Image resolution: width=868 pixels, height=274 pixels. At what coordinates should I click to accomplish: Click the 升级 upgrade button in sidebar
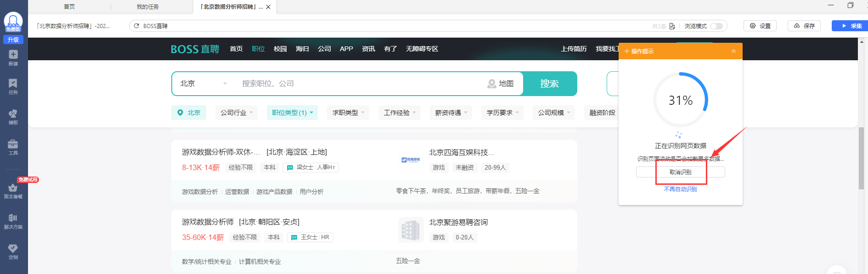(x=13, y=40)
